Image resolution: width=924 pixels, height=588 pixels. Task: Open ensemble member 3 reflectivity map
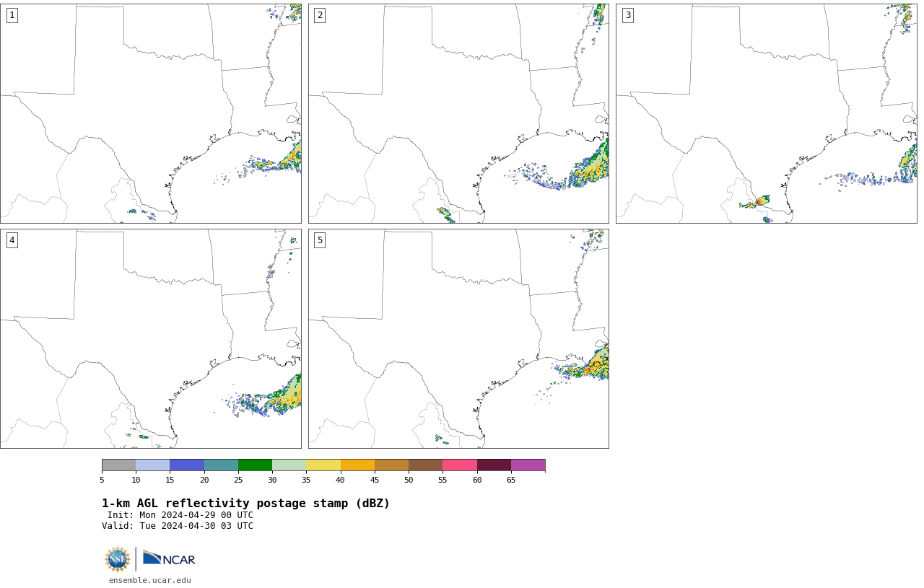pyautogui.click(x=767, y=113)
